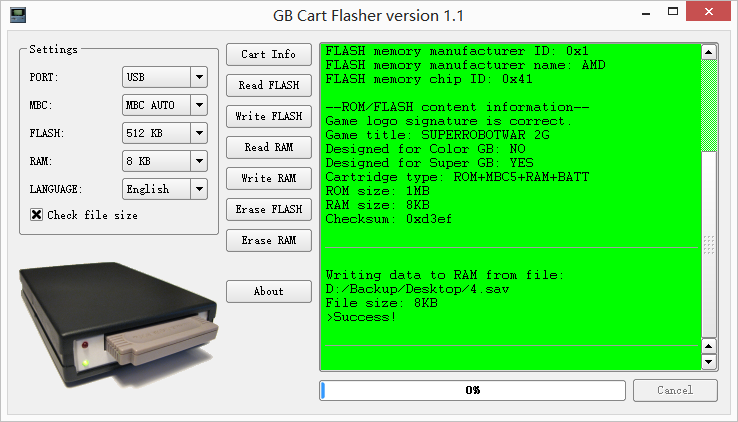738x422 pixels.
Task: Open the PORT dropdown set to USB
Action: pyautogui.click(x=164, y=77)
